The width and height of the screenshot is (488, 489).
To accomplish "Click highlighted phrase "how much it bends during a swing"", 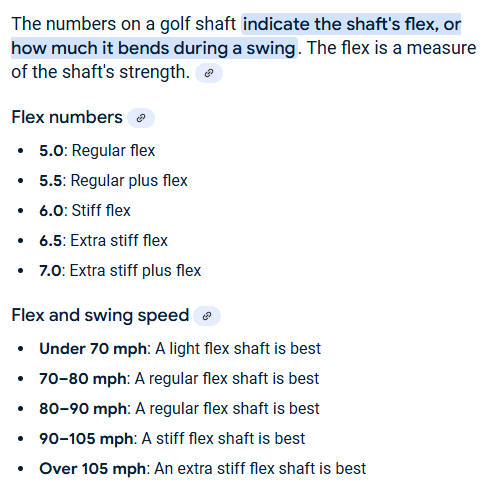I will pyautogui.click(x=154, y=48).
